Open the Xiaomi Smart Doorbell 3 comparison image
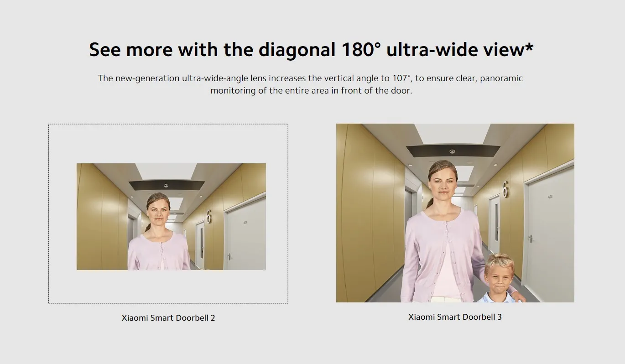Screen dimensions: 625x364 tap(455, 213)
